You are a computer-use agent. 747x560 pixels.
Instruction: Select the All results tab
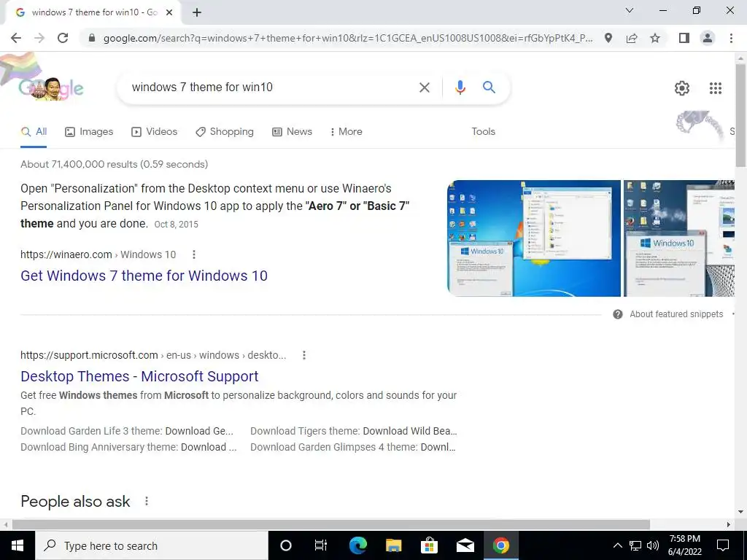(34, 132)
